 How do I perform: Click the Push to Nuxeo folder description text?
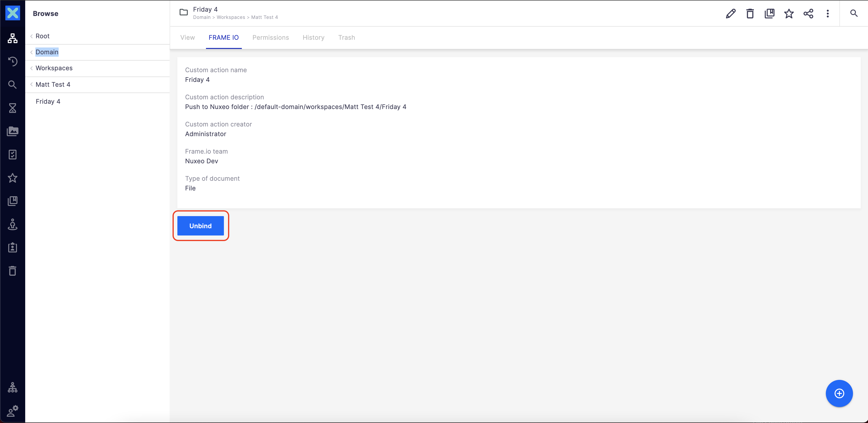[x=295, y=107]
